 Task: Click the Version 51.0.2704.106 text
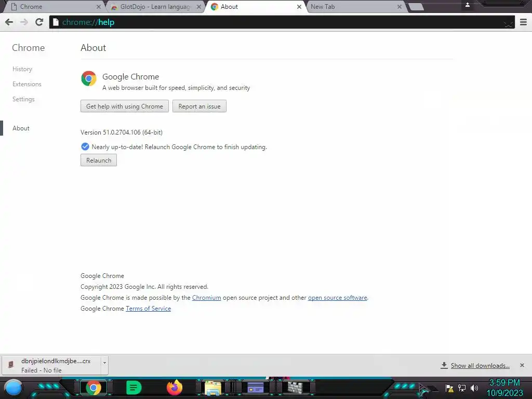click(122, 132)
